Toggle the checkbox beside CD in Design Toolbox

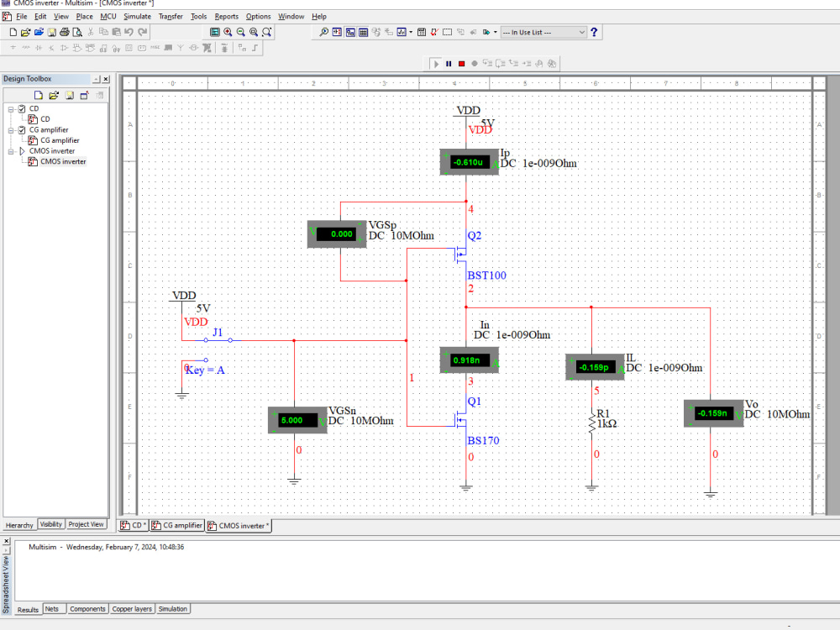(x=22, y=109)
